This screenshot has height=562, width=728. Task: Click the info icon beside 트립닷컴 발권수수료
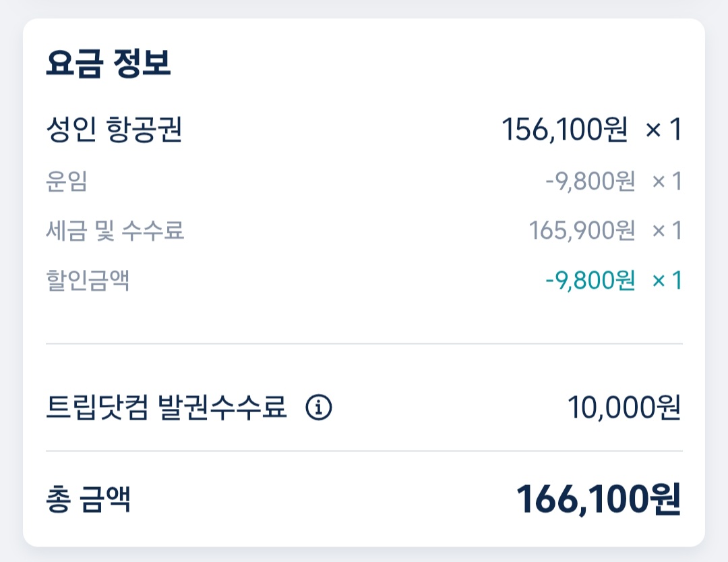(x=319, y=408)
